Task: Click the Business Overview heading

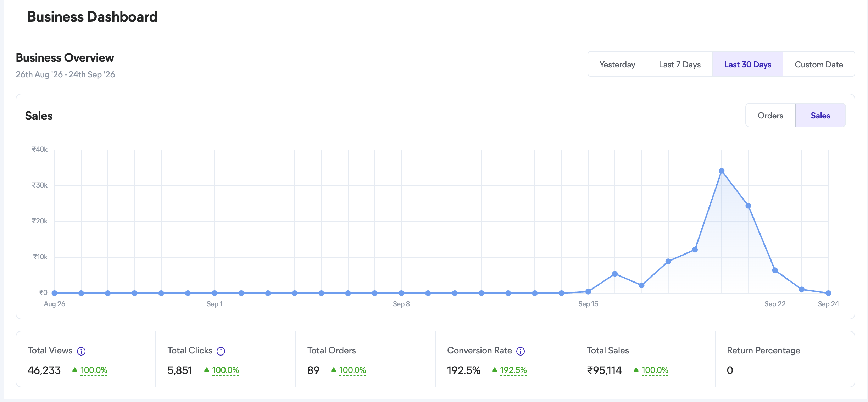Action: 65,58
